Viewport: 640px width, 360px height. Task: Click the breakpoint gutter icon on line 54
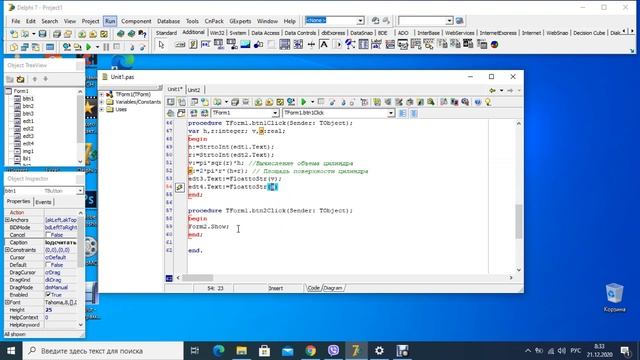[x=180, y=187]
